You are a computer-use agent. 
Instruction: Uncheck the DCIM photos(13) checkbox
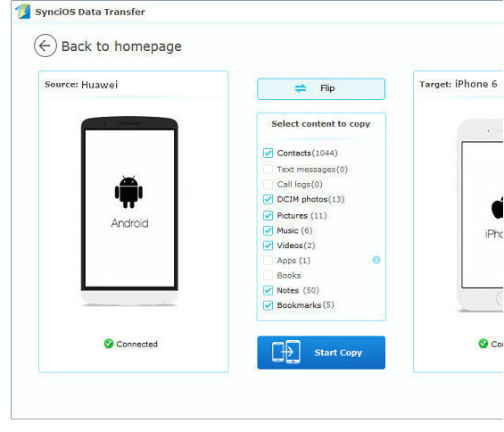269,199
